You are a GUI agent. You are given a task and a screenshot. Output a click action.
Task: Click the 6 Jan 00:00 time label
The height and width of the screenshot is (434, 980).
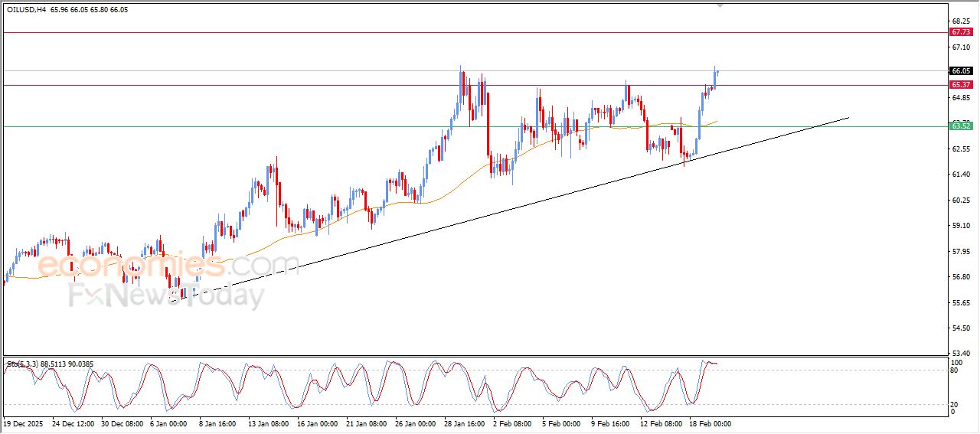[x=170, y=423]
